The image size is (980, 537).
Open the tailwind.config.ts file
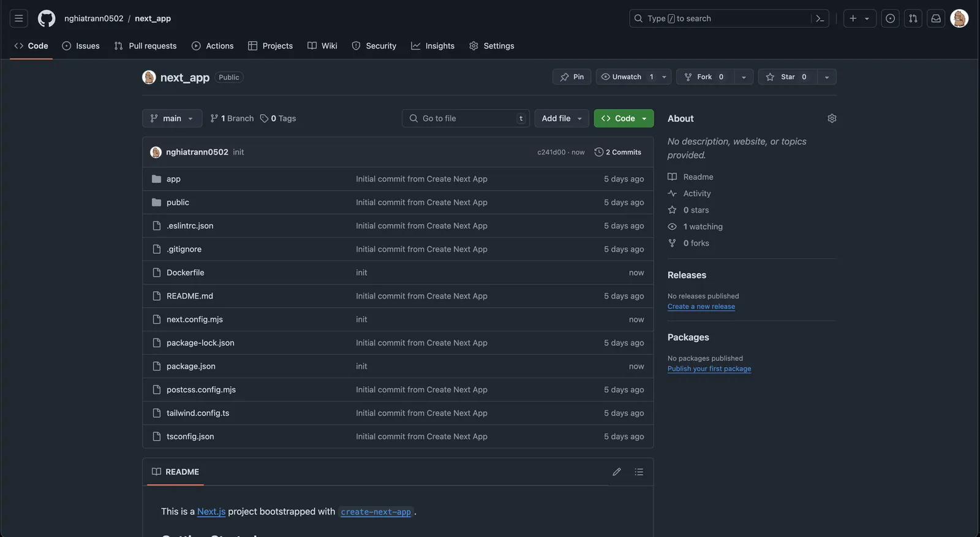(198, 413)
